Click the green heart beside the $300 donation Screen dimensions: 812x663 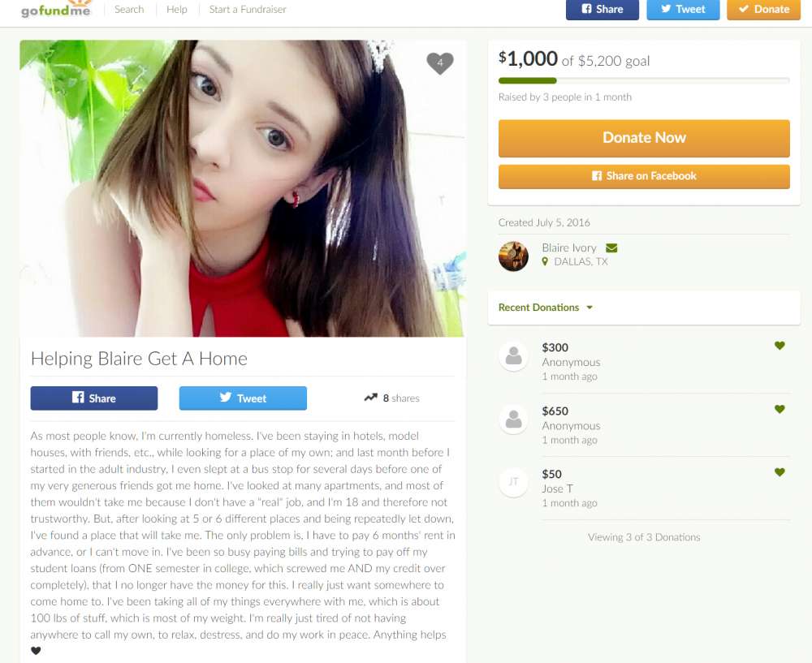(x=780, y=346)
